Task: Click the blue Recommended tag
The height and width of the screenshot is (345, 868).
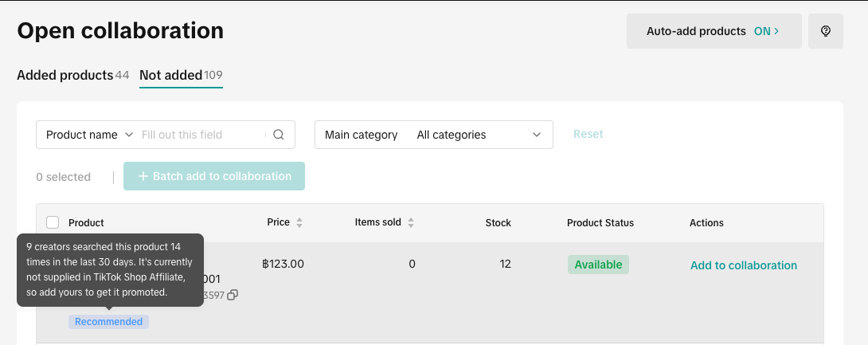Action: (x=108, y=322)
